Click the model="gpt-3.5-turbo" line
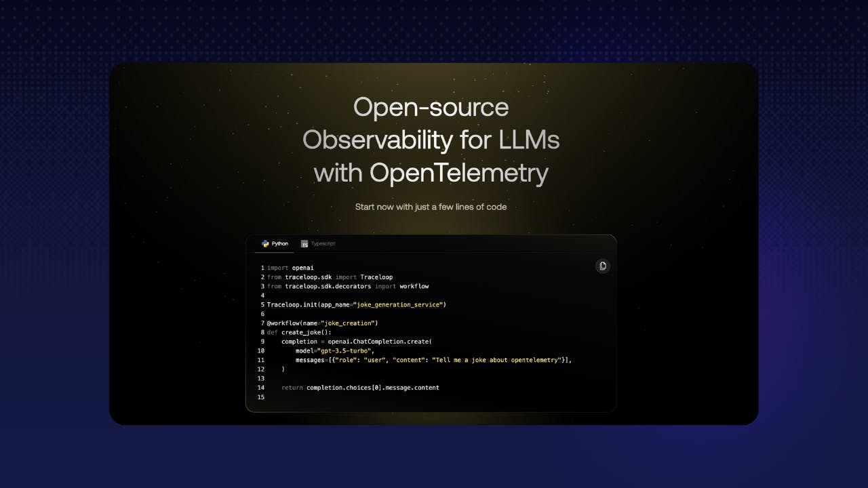Screen dimensions: 868x488 click(x=335, y=351)
